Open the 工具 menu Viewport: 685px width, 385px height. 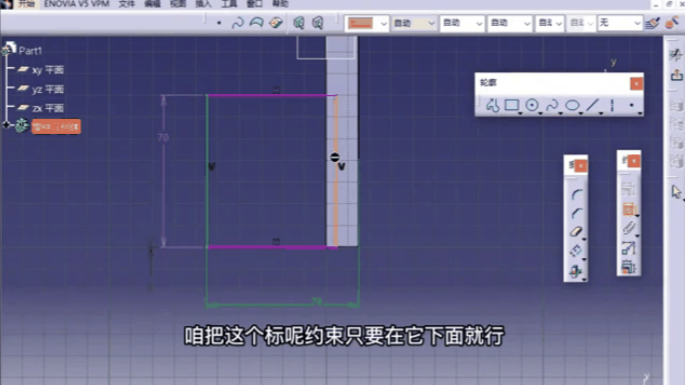pos(229,4)
